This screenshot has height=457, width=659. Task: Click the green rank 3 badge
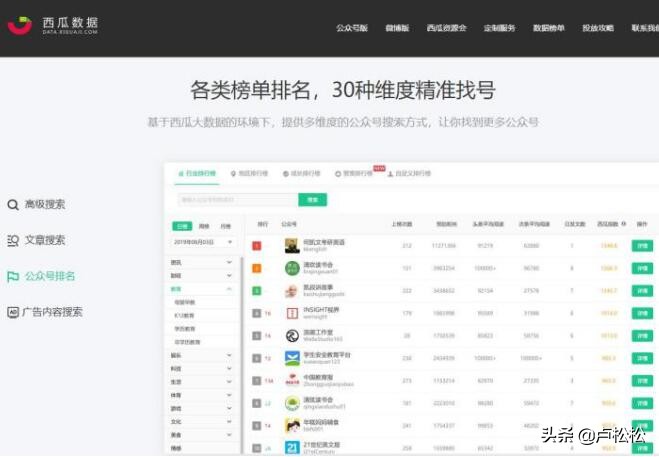pos(256,291)
